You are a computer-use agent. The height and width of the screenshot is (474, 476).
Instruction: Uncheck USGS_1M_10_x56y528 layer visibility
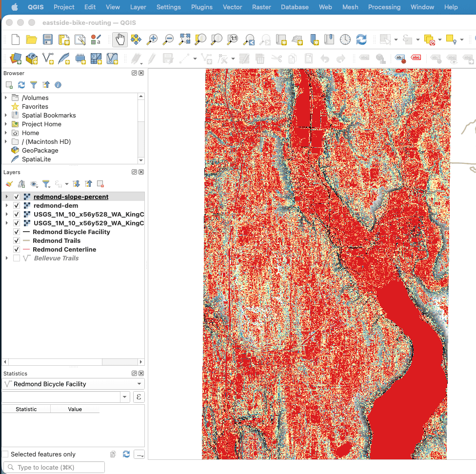coord(17,214)
